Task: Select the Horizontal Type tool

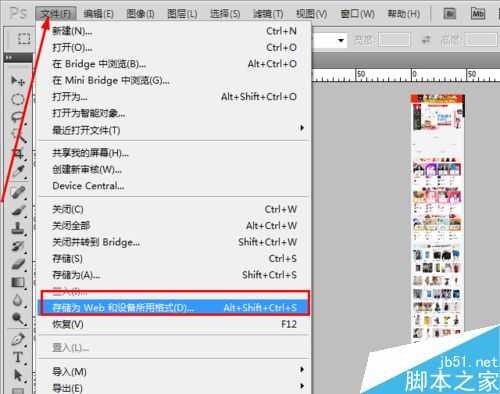Action: click(x=18, y=357)
